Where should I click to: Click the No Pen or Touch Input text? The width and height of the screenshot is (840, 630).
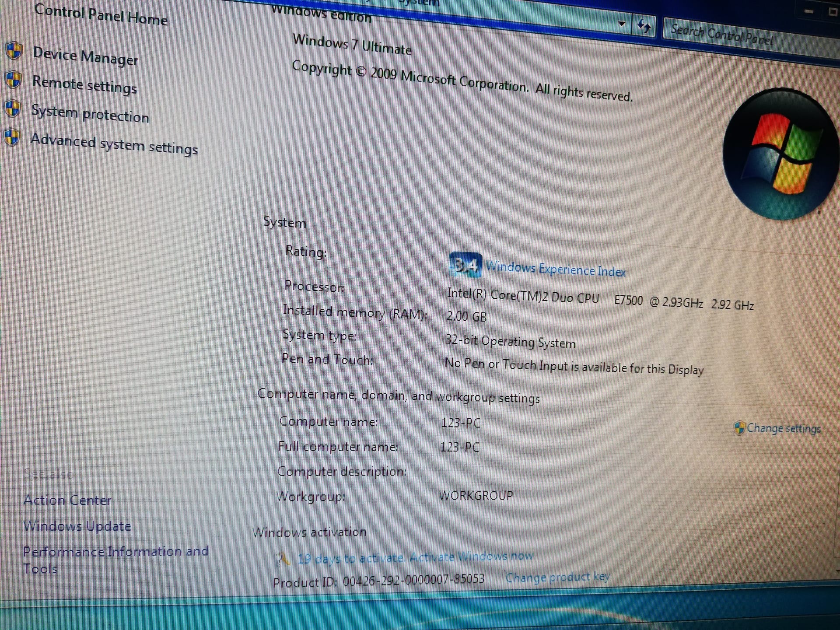(x=574, y=367)
